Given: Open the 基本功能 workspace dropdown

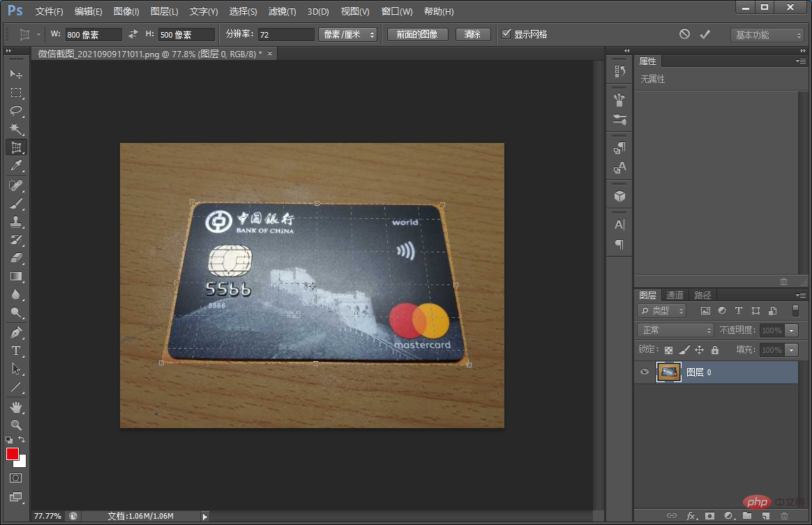Looking at the screenshot, I should 767,35.
